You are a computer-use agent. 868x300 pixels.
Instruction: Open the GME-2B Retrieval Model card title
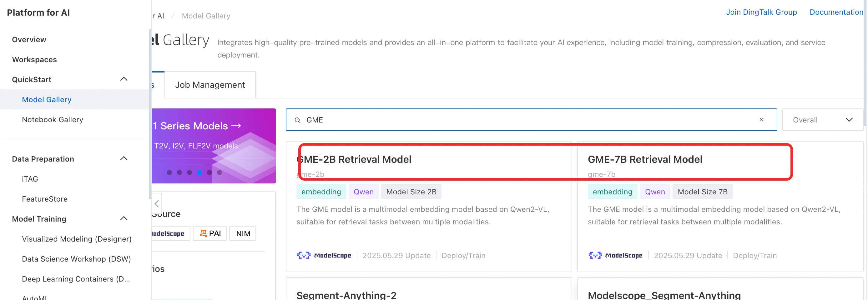[354, 159]
